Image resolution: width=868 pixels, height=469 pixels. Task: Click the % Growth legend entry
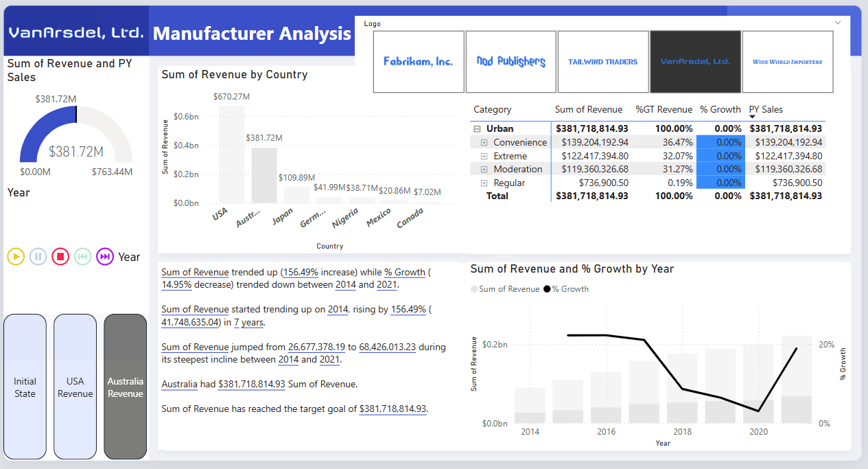(x=567, y=289)
